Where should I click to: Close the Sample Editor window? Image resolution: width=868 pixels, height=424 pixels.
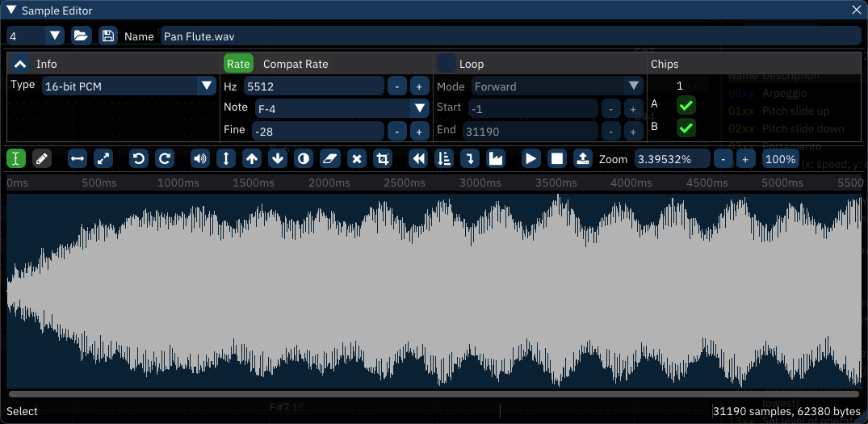[x=856, y=10]
